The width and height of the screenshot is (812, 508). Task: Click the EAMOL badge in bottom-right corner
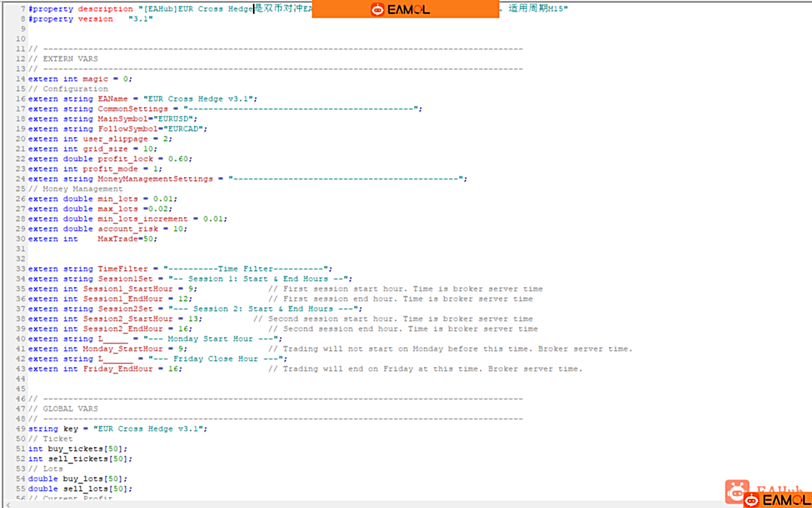pyautogui.click(x=777, y=500)
